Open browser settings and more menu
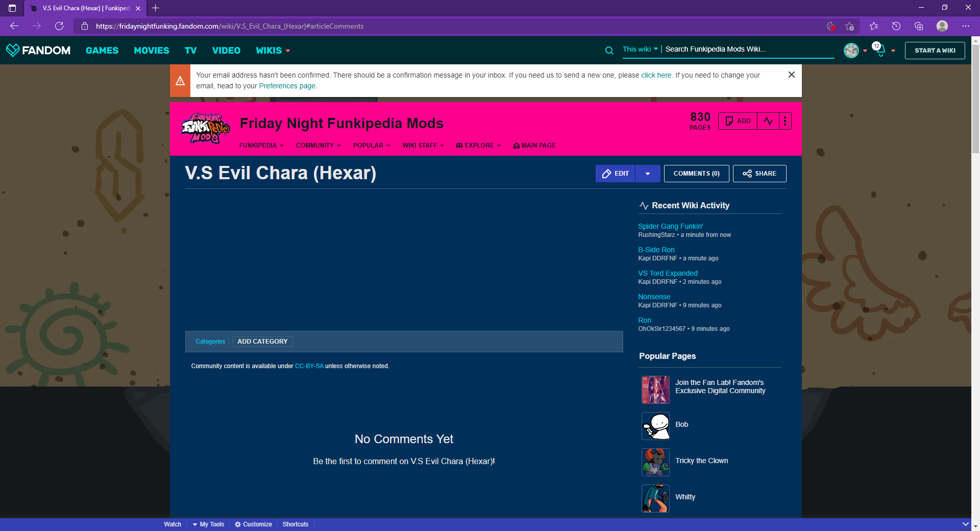This screenshot has width=980, height=531. [966, 26]
